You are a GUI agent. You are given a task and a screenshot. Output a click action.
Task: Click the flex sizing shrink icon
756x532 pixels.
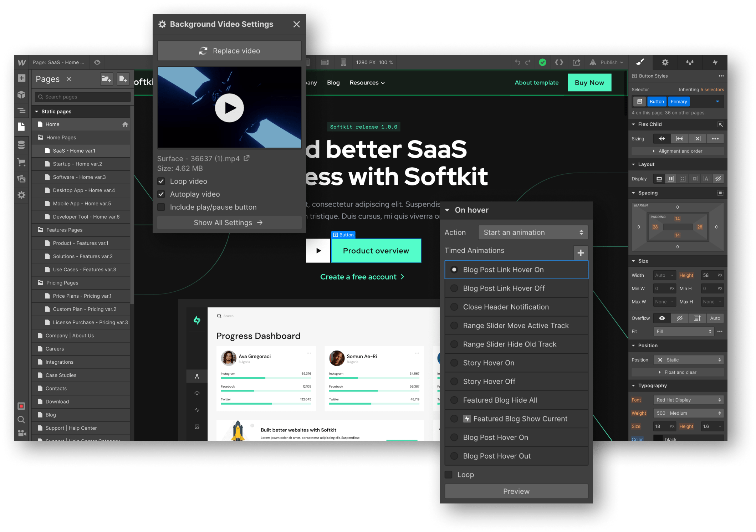tap(662, 139)
